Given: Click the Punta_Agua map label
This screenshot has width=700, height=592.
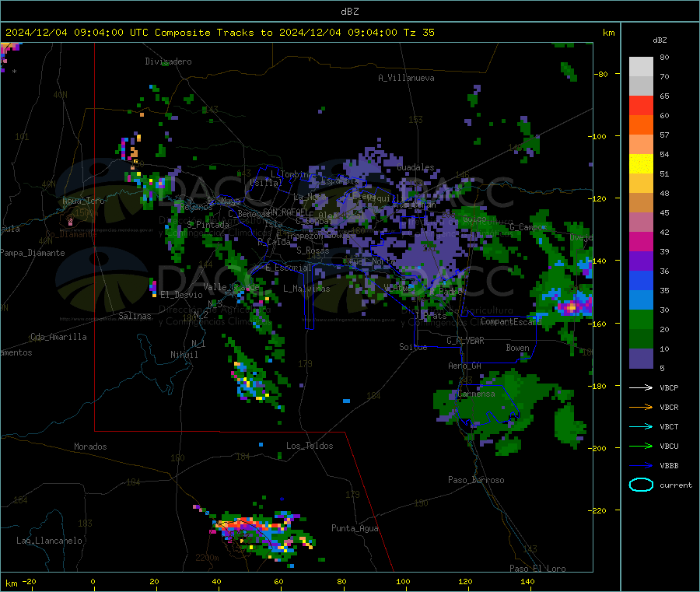Looking at the screenshot, I should pos(355,528).
